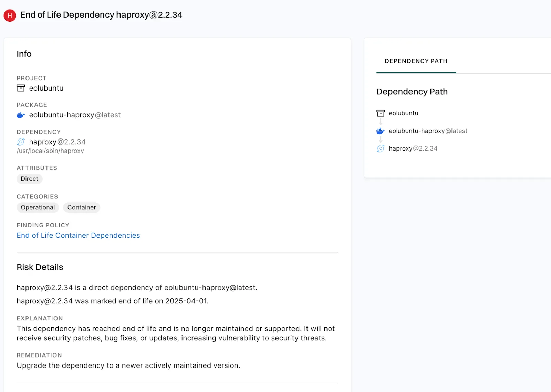Select eolubuntu-haproxy@latest node in Dependency Path

pyautogui.click(x=428, y=131)
